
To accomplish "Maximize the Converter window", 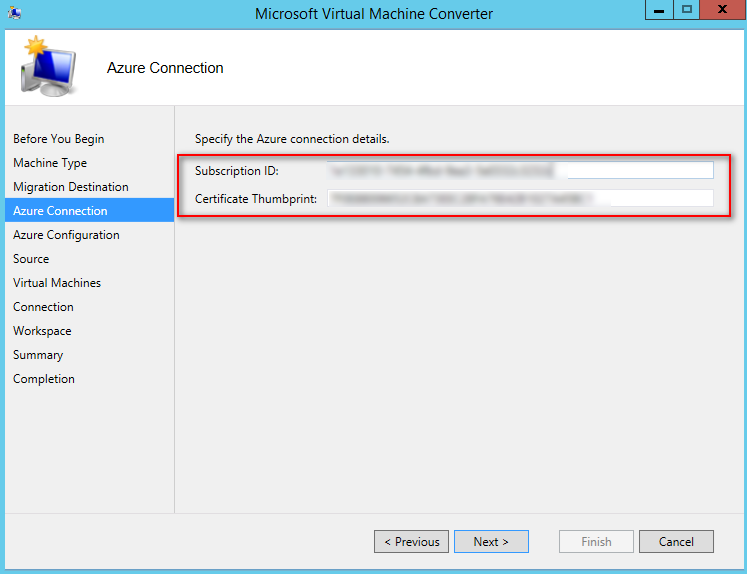I will (686, 10).
